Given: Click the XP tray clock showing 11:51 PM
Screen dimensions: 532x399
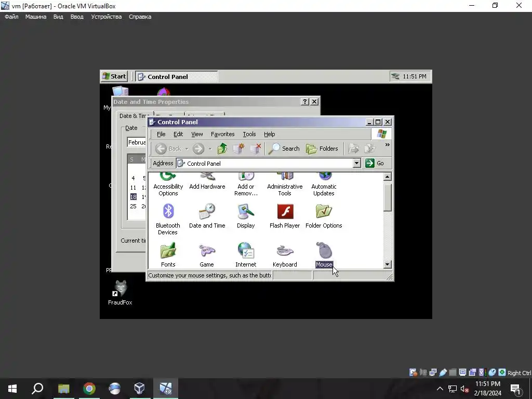Looking at the screenshot, I should (x=414, y=76).
